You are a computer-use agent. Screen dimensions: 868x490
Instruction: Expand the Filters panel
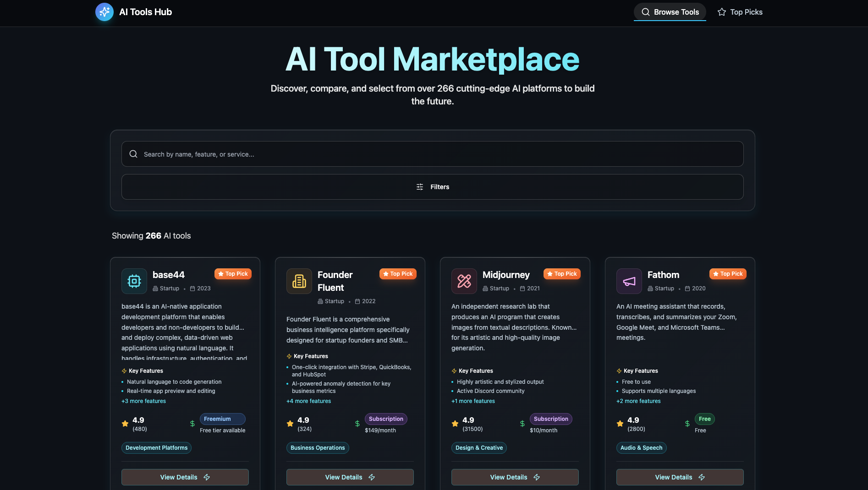coord(432,187)
